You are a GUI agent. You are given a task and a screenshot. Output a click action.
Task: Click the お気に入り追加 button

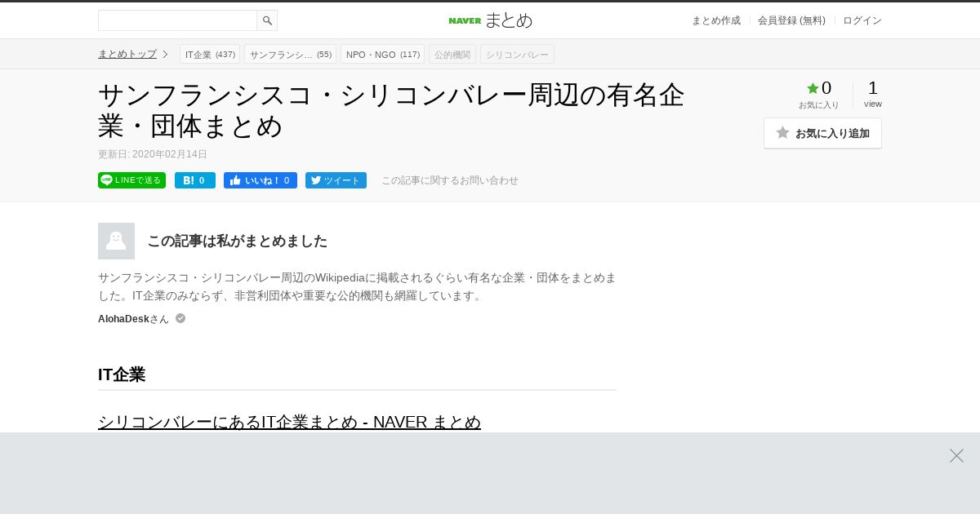point(822,133)
